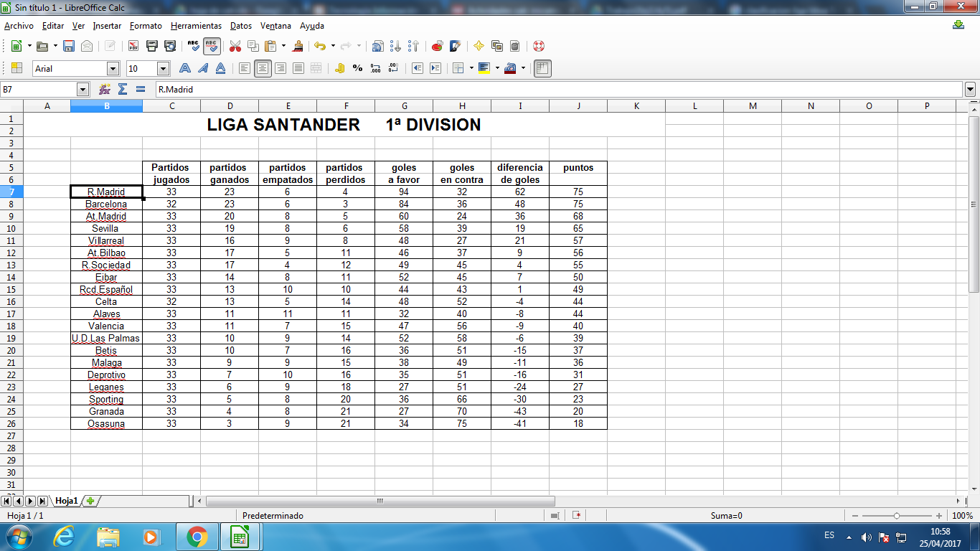Open LibreOffice Help lifebuoy icon
The width and height of the screenshot is (980, 551).
539,46
